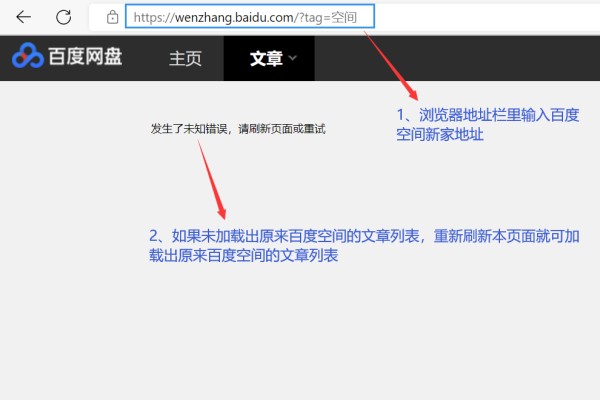
Task: Click the padlock site security icon
Action: [112, 17]
